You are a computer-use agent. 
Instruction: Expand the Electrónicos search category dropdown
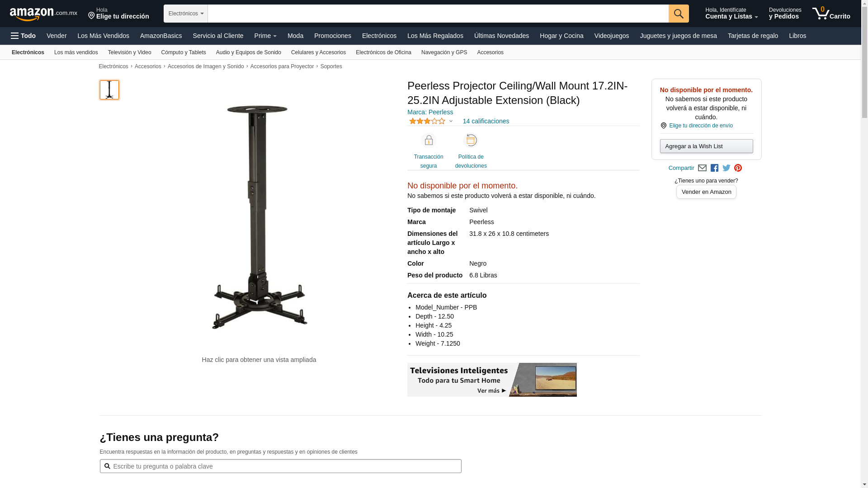pos(186,14)
